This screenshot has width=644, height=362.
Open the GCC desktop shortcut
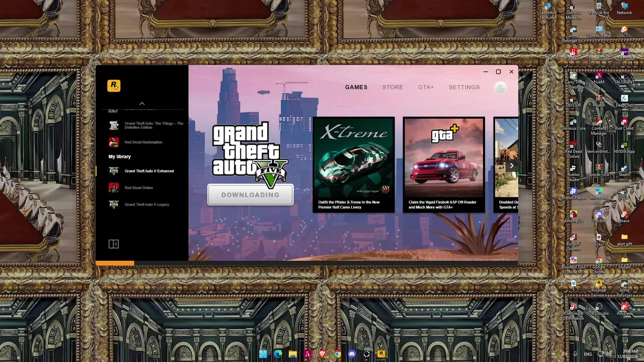point(624,32)
